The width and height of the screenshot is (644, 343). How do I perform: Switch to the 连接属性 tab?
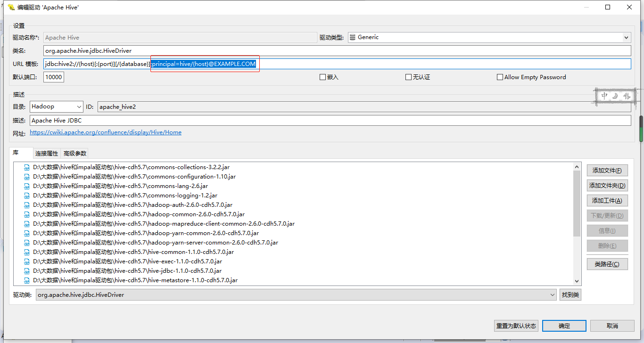click(47, 154)
